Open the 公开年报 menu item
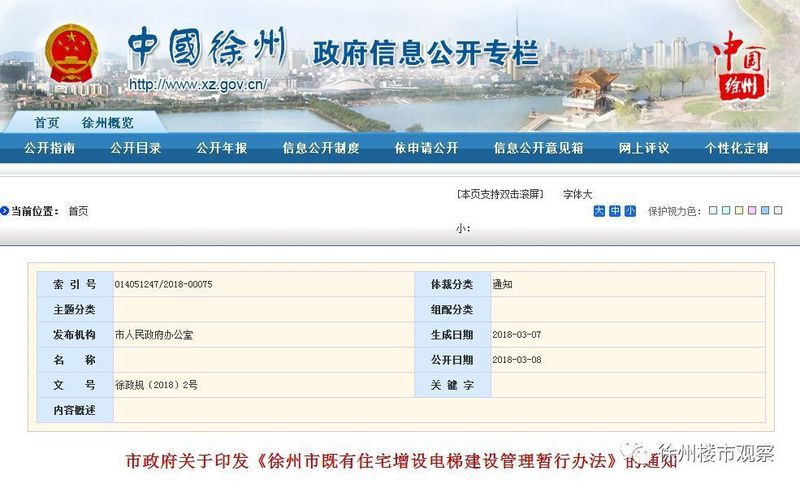 coord(222,148)
